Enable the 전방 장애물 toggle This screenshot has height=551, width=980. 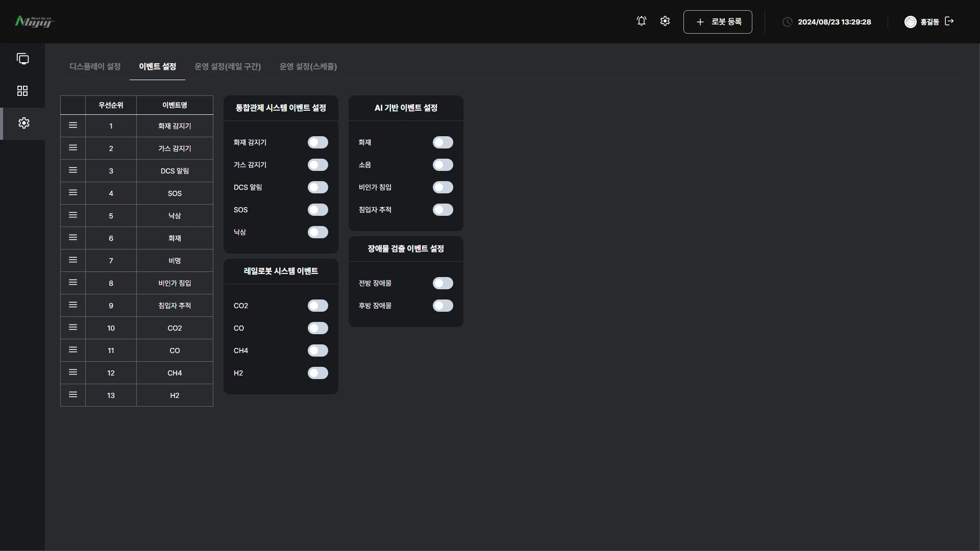click(x=443, y=283)
